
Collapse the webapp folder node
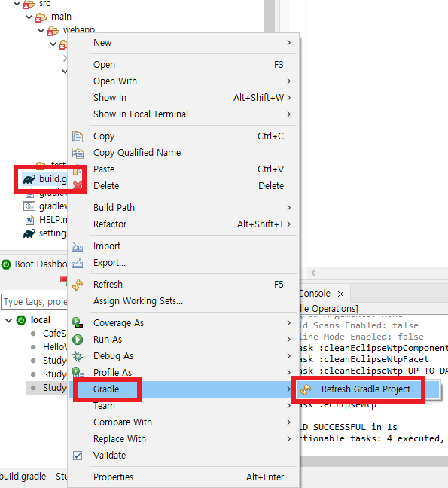point(41,30)
